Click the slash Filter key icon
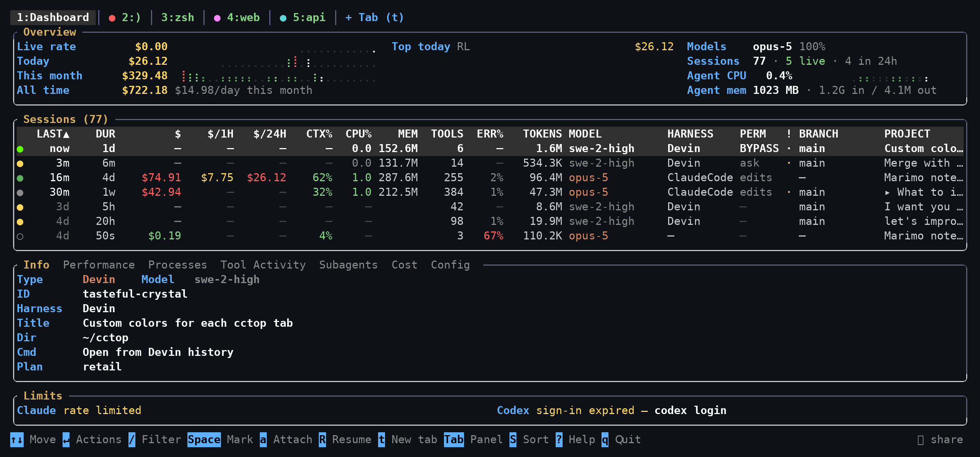 pos(132,440)
